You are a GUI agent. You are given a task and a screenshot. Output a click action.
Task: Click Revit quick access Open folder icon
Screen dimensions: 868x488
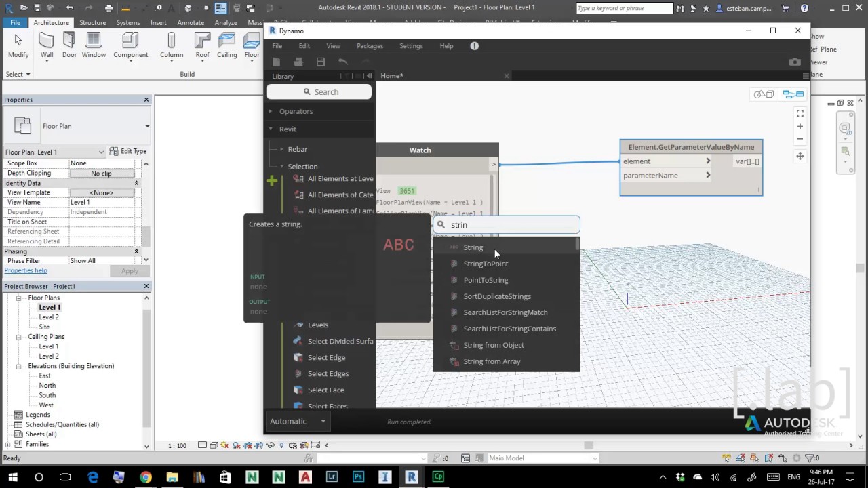click(x=24, y=8)
